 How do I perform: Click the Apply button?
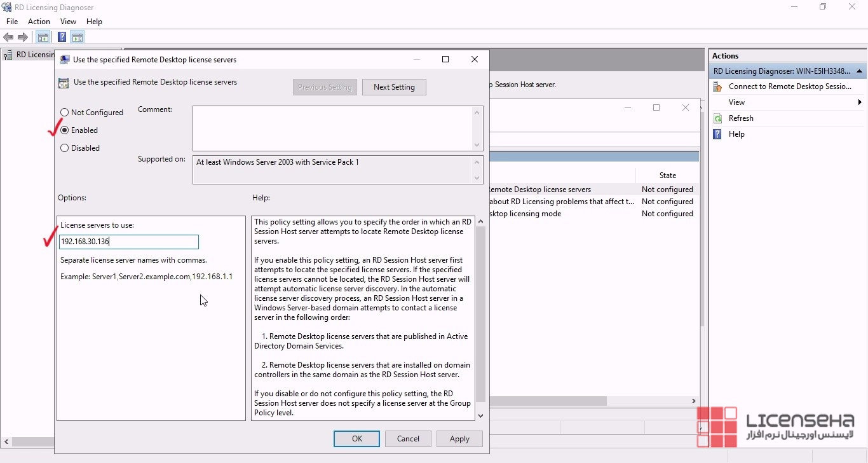459,439
